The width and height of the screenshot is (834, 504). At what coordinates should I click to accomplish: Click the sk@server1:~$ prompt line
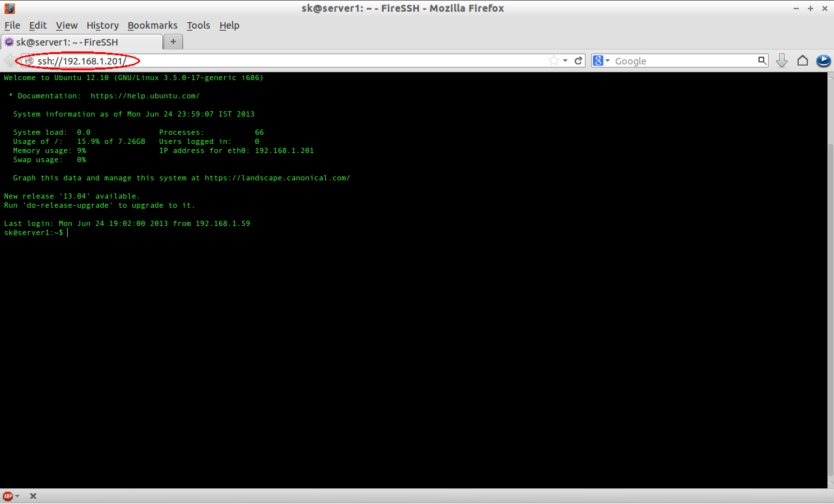coord(33,232)
